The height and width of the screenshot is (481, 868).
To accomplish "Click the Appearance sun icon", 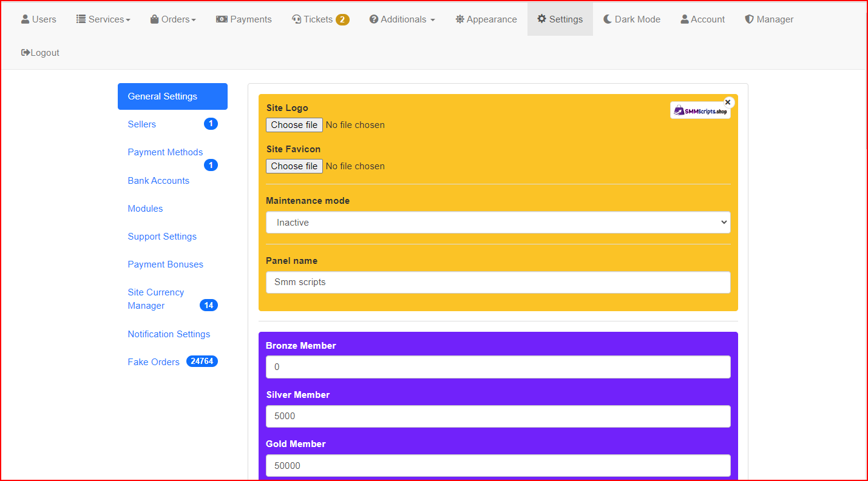I will pos(459,19).
